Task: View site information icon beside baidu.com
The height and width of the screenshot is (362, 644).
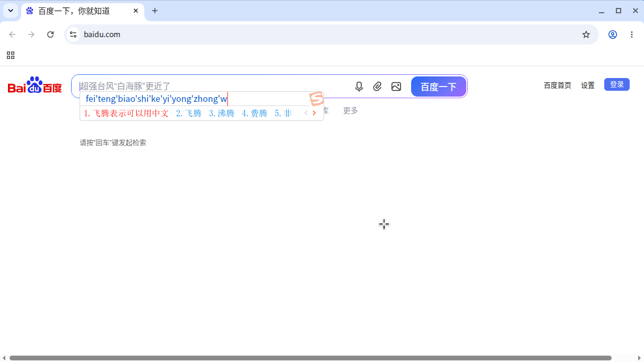Action: click(x=73, y=35)
